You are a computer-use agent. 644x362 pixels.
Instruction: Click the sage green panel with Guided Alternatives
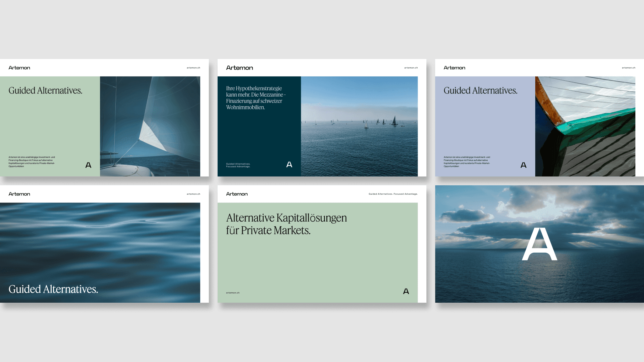pos(50,126)
